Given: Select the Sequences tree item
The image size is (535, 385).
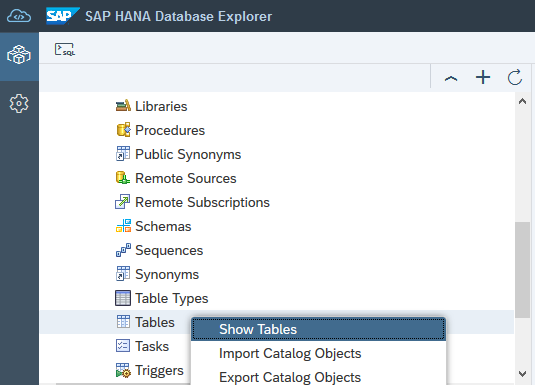Looking at the screenshot, I should coord(169,251).
